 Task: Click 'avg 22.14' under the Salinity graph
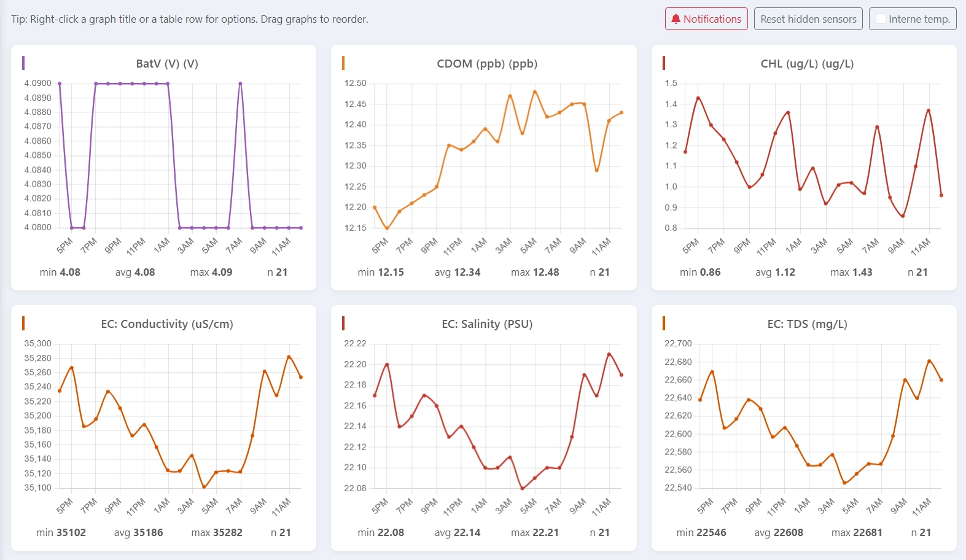click(458, 532)
